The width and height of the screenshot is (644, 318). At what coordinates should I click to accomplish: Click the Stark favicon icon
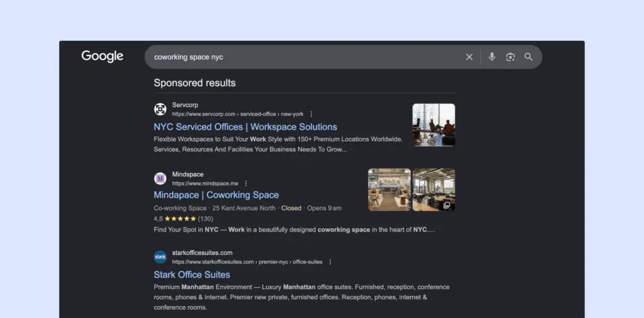[x=160, y=257]
